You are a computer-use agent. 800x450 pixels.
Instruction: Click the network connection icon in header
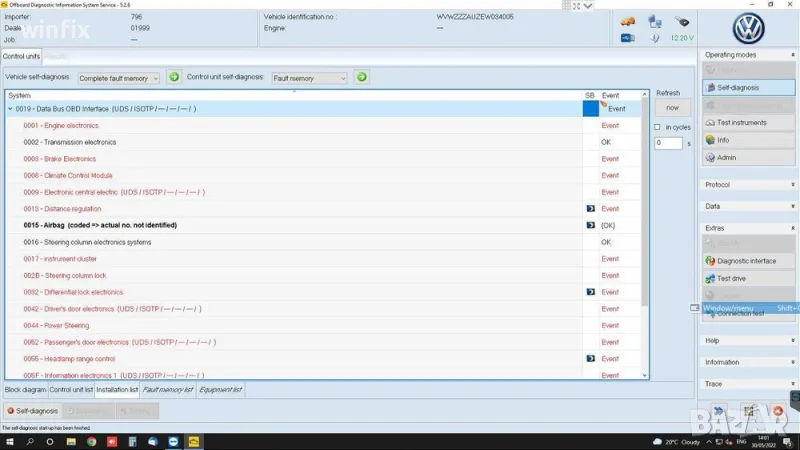point(656,21)
